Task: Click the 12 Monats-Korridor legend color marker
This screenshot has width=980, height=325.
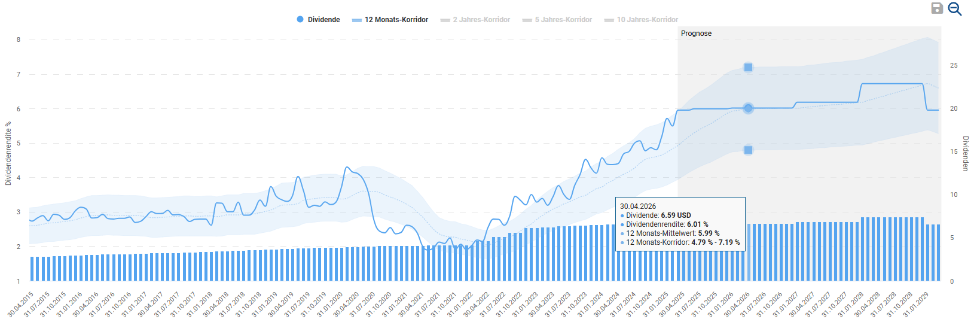Action: 357,20
